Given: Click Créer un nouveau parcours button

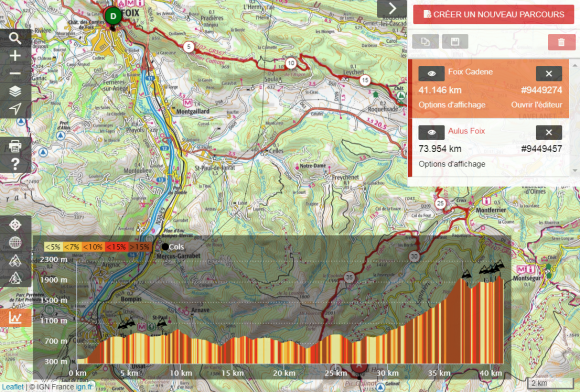Looking at the screenshot, I should click(493, 14).
